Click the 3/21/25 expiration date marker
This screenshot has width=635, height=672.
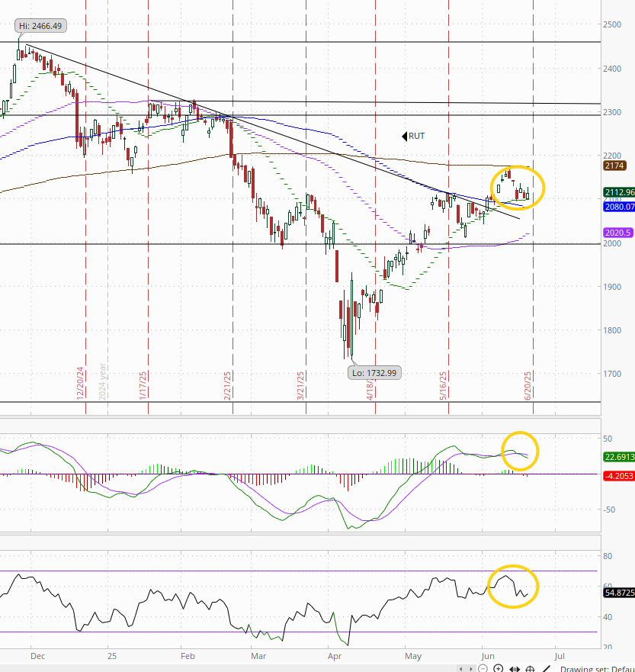coord(300,386)
